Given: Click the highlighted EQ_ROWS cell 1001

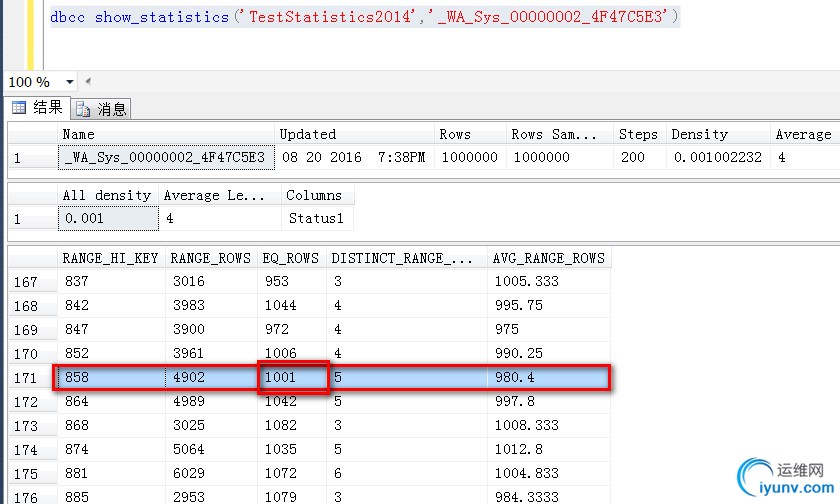Looking at the screenshot, I should click(292, 378).
